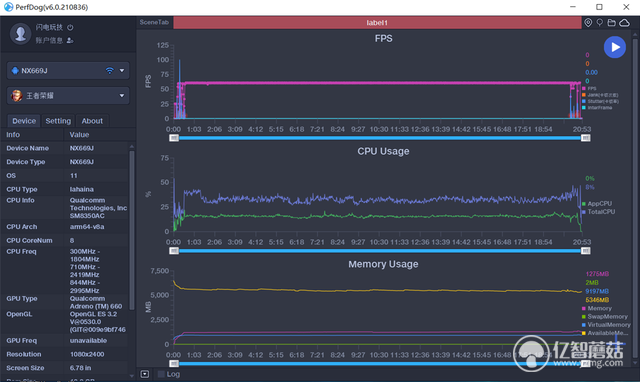Switch to the Setting tab
Viewport: 640px width, 382px height.
tap(58, 121)
